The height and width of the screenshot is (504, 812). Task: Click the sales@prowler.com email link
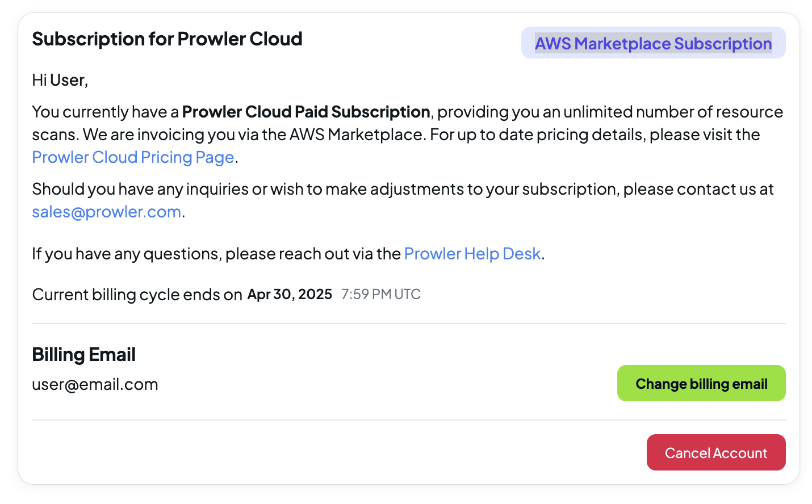(x=107, y=212)
